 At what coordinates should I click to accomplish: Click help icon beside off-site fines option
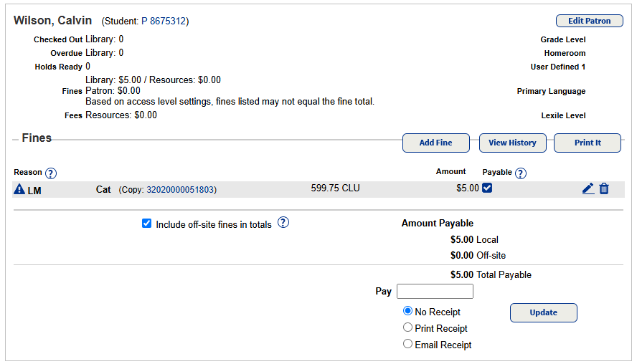[283, 223]
